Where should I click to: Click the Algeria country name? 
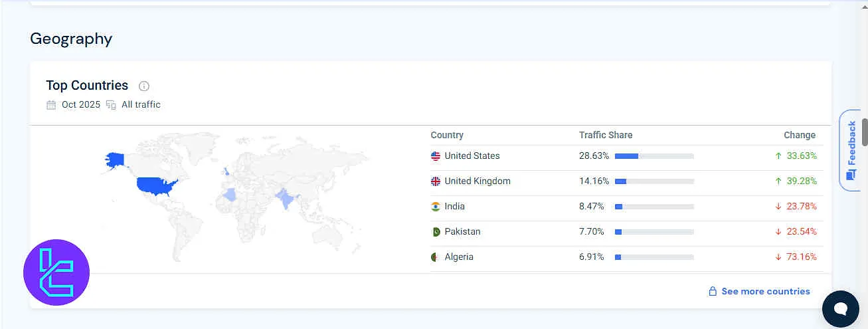click(459, 257)
